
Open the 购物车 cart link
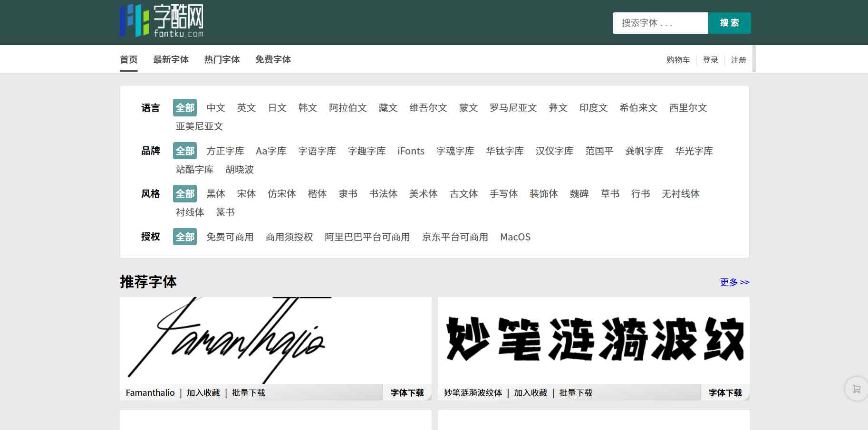click(x=677, y=60)
